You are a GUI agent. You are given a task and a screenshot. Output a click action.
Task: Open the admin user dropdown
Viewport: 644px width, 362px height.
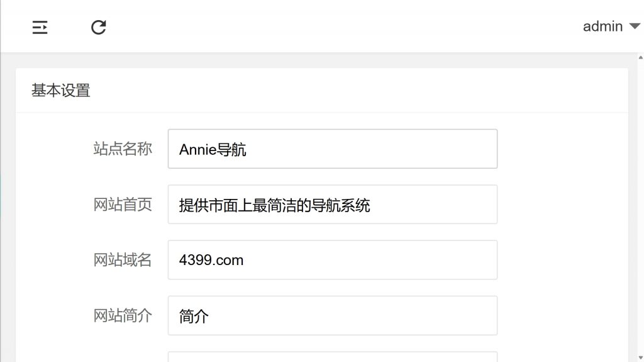pyautogui.click(x=611, y=26)
